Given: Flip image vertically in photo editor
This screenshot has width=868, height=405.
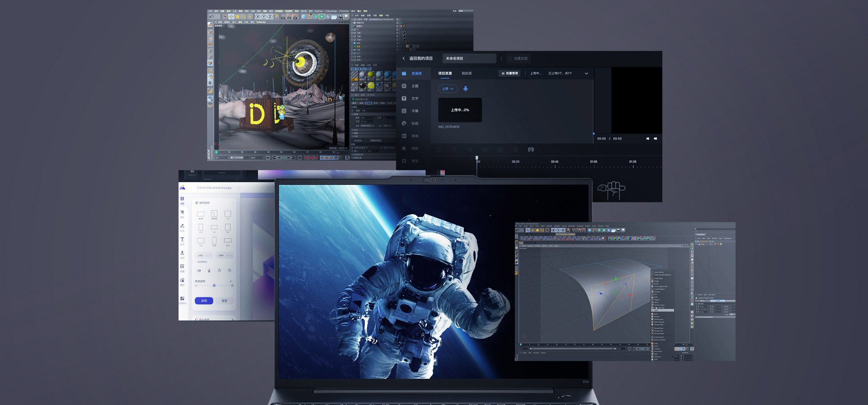Looking at the screenshot, I should 209,270.
